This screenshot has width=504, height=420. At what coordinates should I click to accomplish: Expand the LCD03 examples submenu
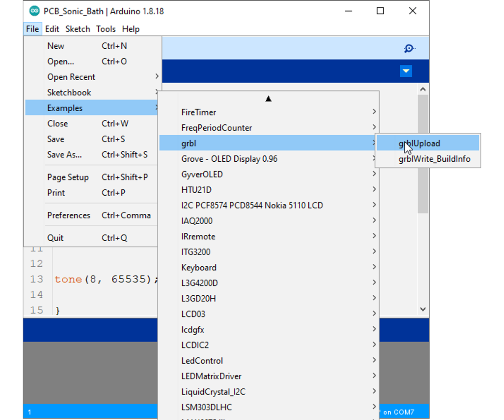pos(269,315)
